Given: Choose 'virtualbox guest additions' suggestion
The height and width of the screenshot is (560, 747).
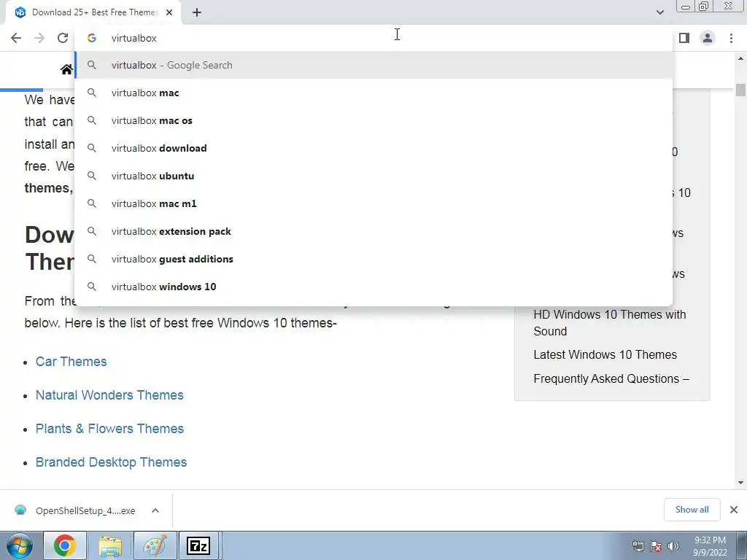Looking at the screenshot, I should click(x=373, y=259).
